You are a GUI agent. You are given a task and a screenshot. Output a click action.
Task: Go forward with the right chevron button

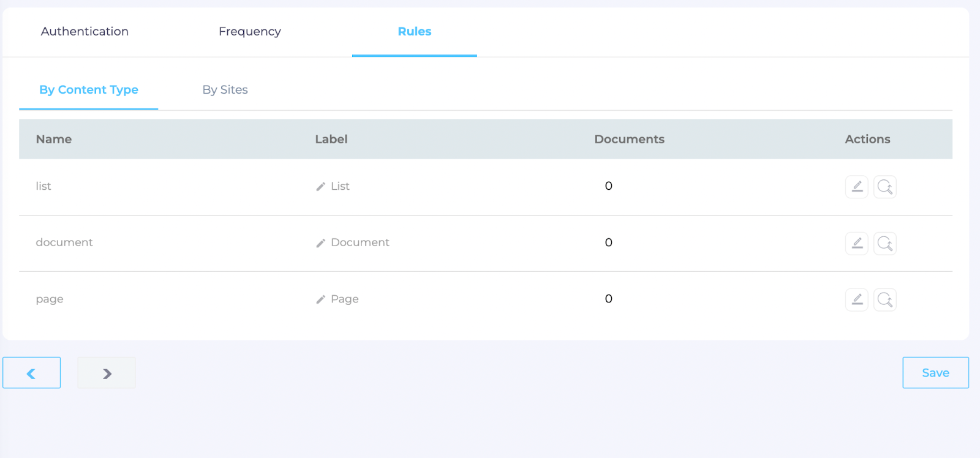(x=107, y=373)
